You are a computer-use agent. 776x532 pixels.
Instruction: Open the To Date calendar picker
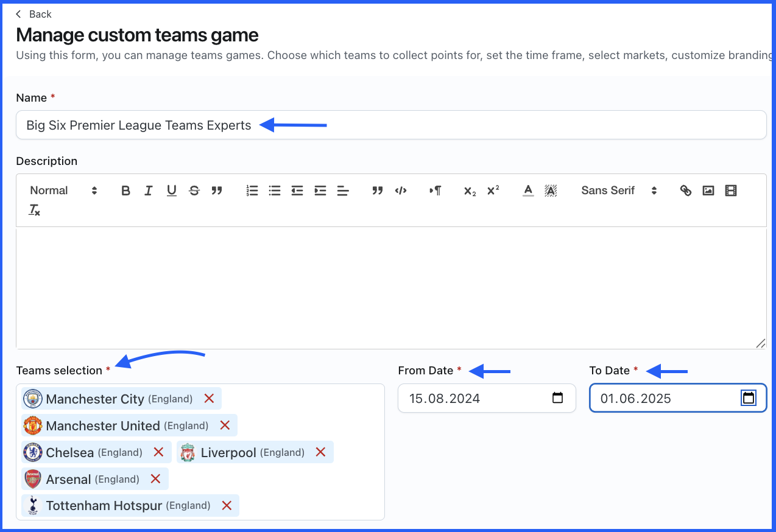pyautogui.click(x=749, y=398)
